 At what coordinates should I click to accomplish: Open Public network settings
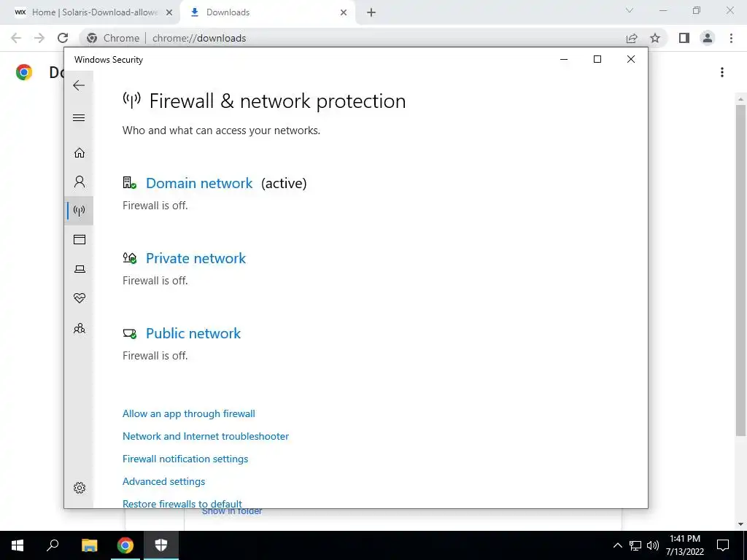tap(193, 334)
